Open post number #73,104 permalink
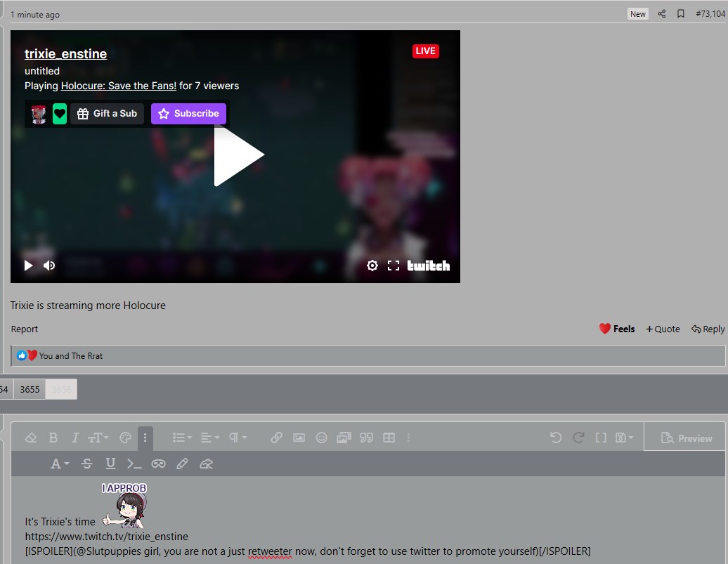 click(x=710, y=14)
